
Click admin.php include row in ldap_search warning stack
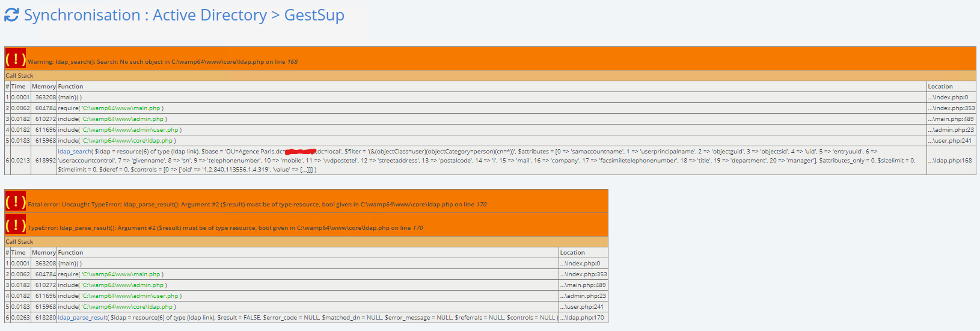[x=490, y=119]
